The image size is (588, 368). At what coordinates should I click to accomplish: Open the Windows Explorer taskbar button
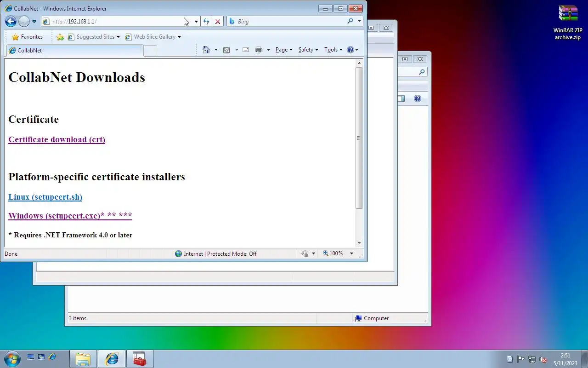click(x=83, y=359)
